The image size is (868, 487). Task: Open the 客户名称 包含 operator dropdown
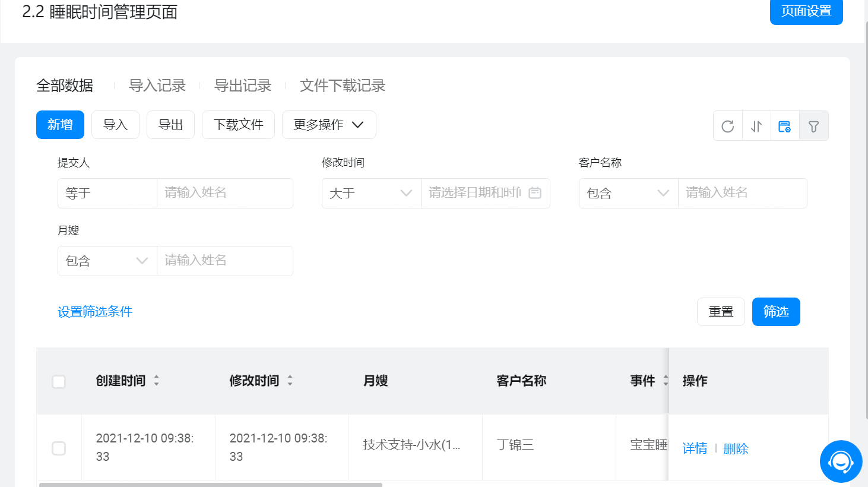click(628, 193)
